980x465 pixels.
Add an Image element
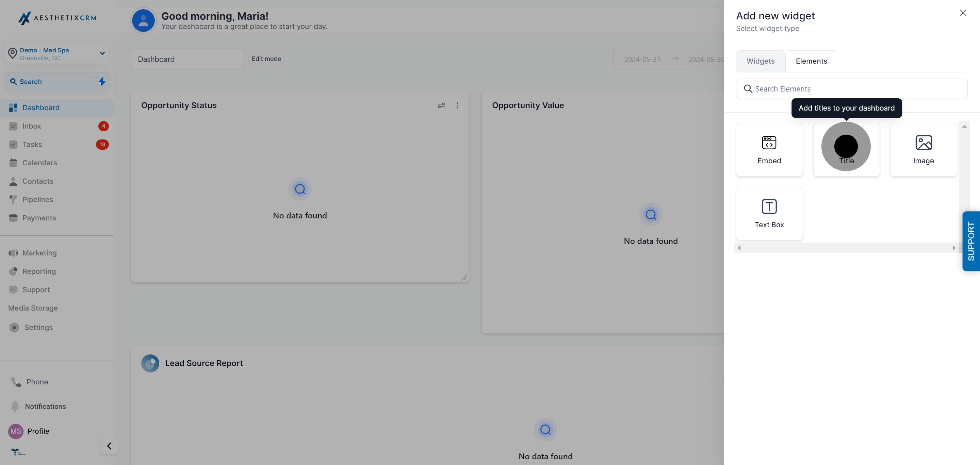pyautogui.click(x=923, y=150)
